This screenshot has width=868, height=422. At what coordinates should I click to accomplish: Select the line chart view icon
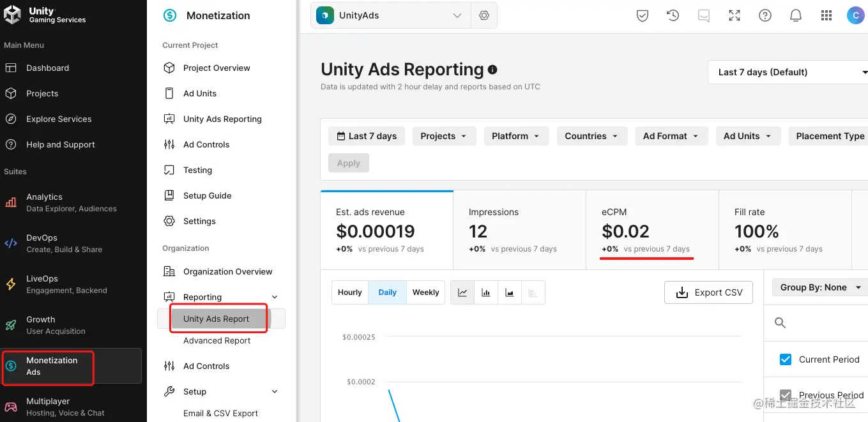point(462,292)
